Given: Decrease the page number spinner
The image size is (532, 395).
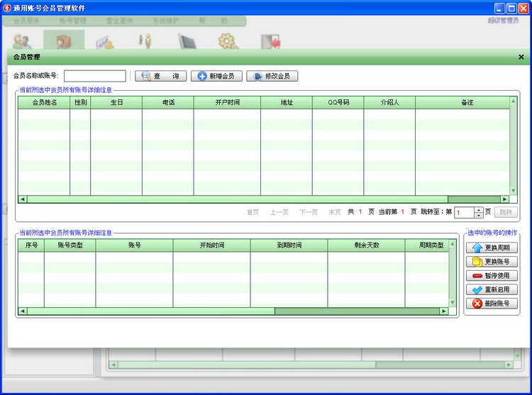Looking at the screenshot, I should point(478,216).
